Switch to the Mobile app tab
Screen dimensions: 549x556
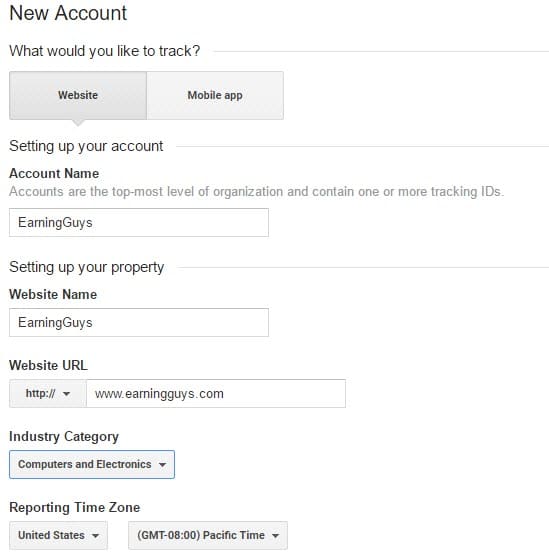tap(215, 95)
